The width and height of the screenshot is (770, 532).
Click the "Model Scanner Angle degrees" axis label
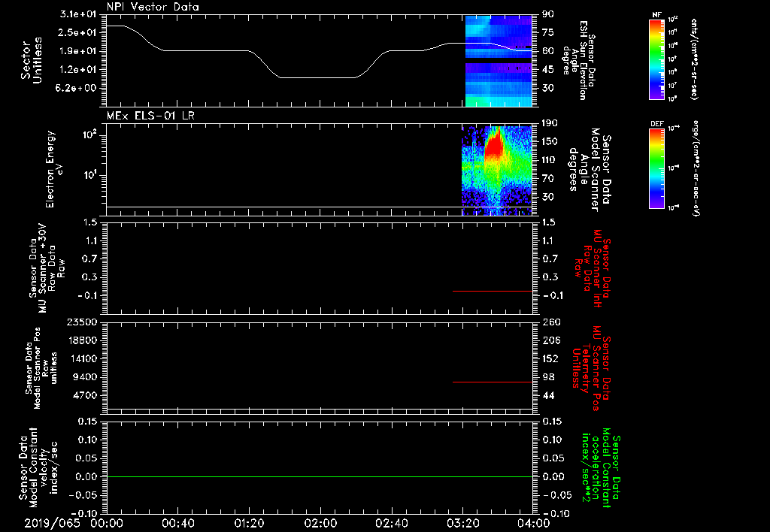coord(590,170)
